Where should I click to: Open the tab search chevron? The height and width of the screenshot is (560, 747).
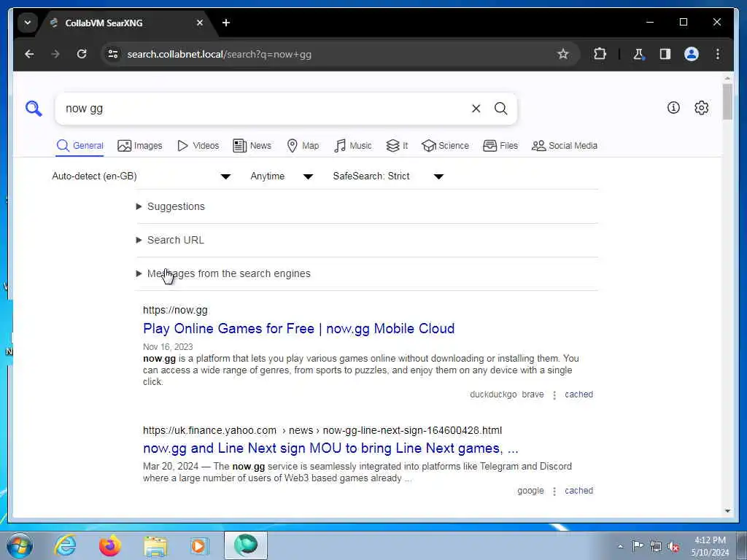pyautogui.click(x=28, y=23)
